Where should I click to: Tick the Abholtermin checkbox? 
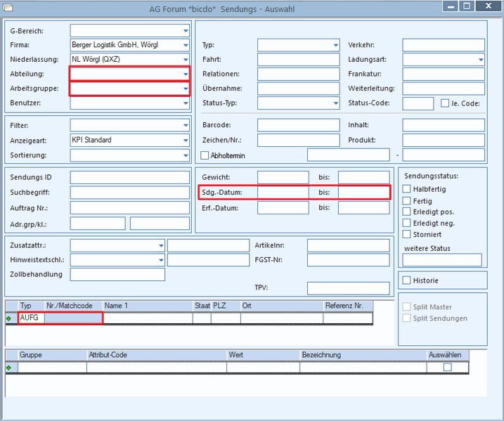pyautogui.click(x=205, y=155)
